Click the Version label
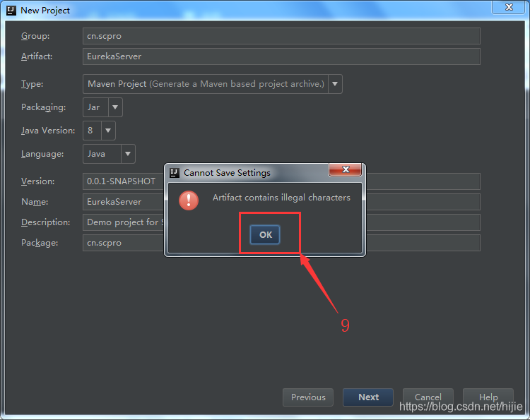Viewport: 530px width, 420px height. (38, 181)
